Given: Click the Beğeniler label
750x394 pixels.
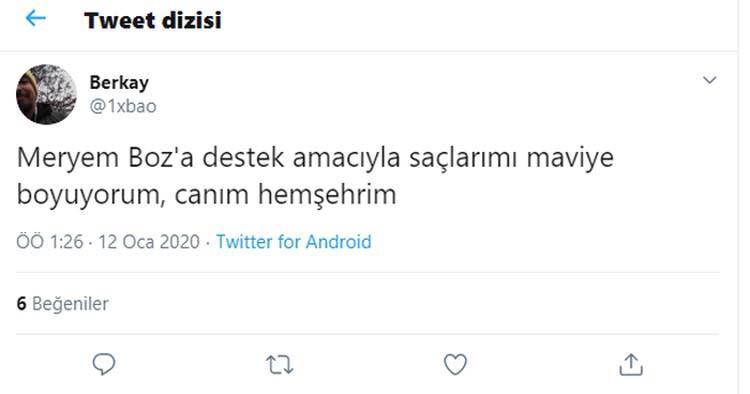Looking at the screenshot, I should [70, 304].
